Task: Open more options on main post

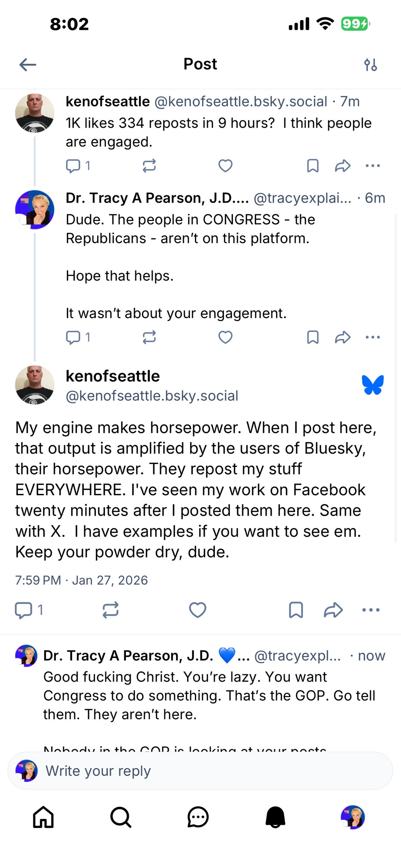Action: (x=371, y=610)
